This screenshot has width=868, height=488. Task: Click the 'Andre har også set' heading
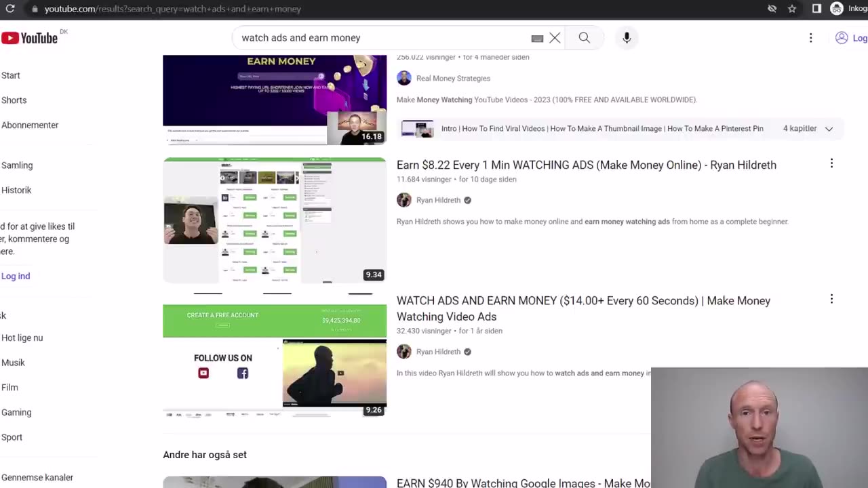click(x=205, y=455)
